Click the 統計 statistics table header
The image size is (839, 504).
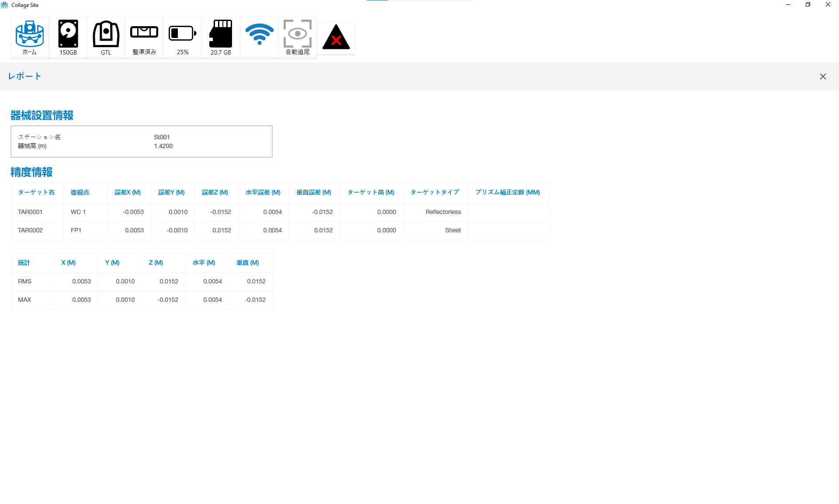coord(24,262)
